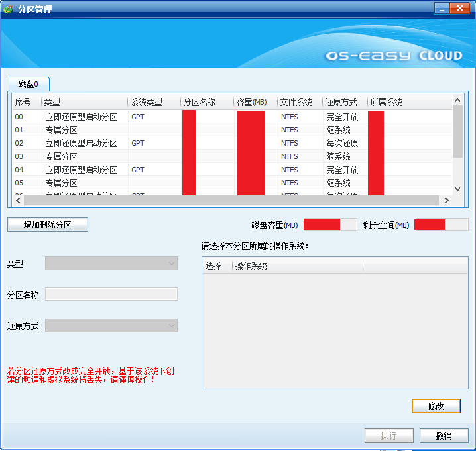
Task: Minimize the 分区管理 window
Action: [442, 8]
